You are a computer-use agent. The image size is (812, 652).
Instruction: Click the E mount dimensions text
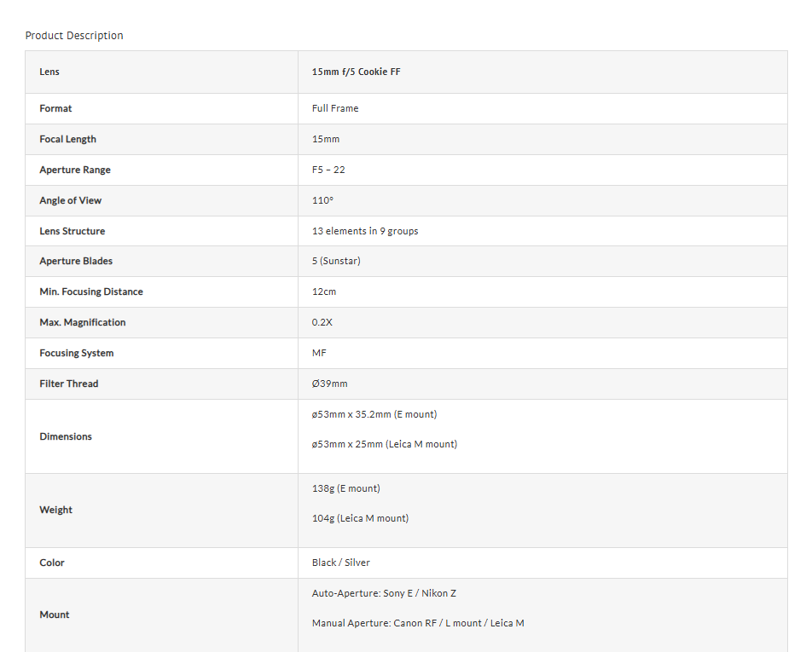click(x=374, y=414)
